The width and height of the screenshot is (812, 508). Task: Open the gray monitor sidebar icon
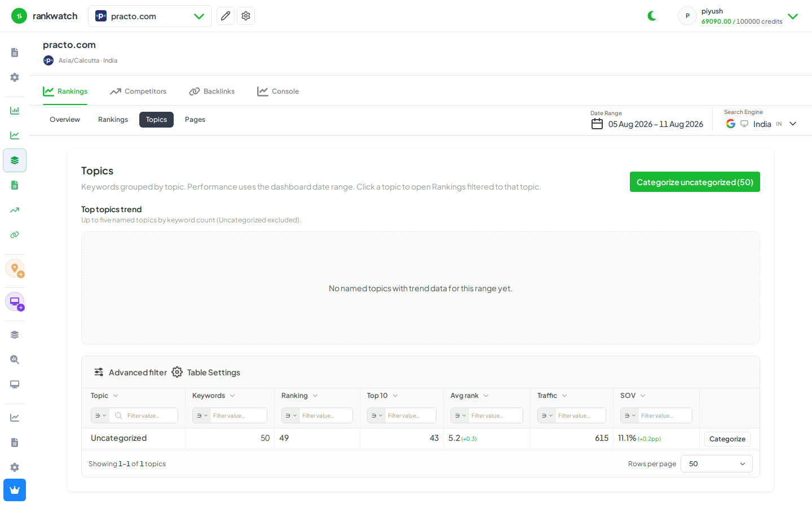point(15,384)
